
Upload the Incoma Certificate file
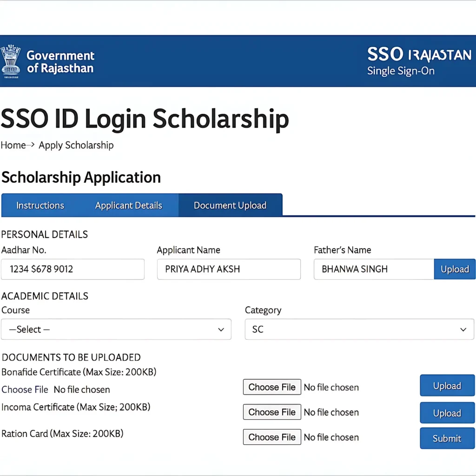(447, 413)
